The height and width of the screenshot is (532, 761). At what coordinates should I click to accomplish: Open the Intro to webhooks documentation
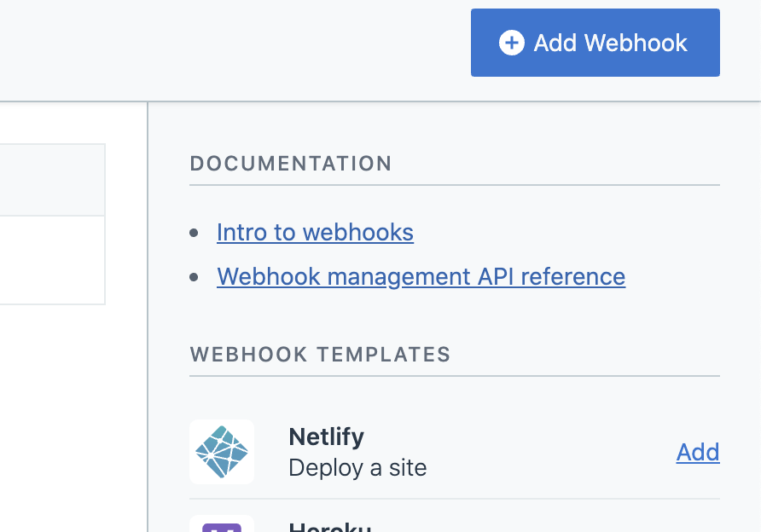tap(315, 232)
